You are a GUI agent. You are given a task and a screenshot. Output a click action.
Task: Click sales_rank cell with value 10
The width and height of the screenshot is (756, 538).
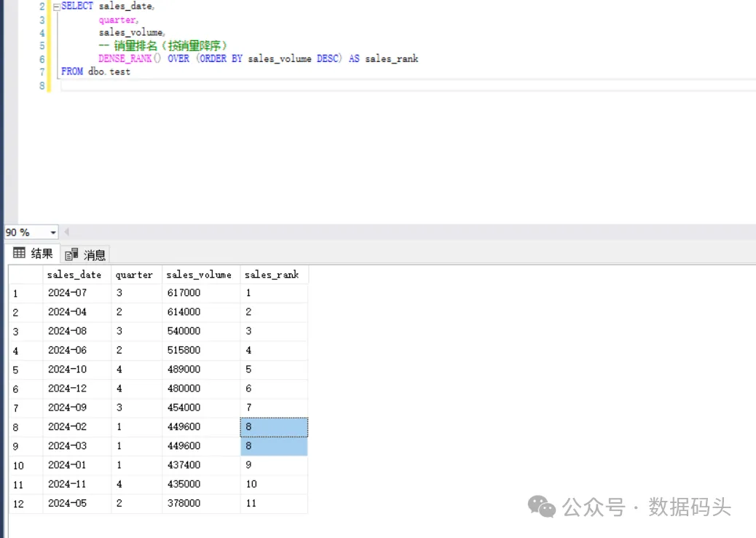(x=274, y=484)
